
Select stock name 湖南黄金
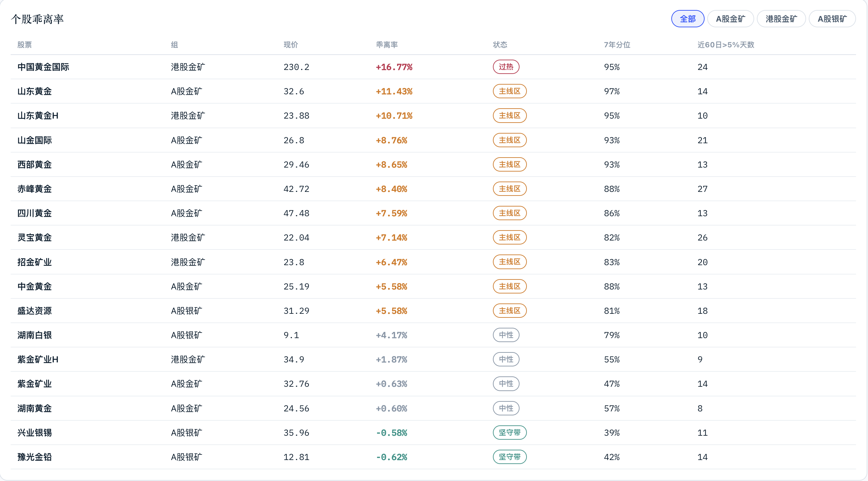coord(34,408)
